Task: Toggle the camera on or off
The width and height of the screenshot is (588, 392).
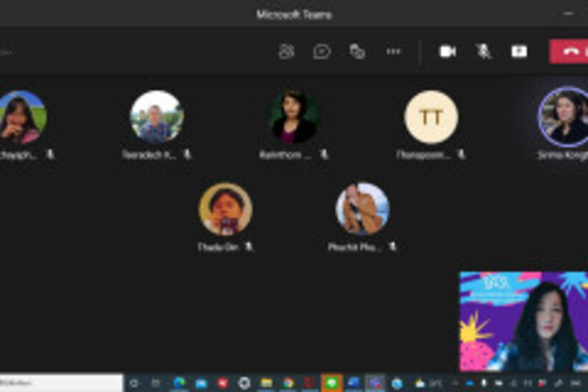Action: click(x=447, y=52)
